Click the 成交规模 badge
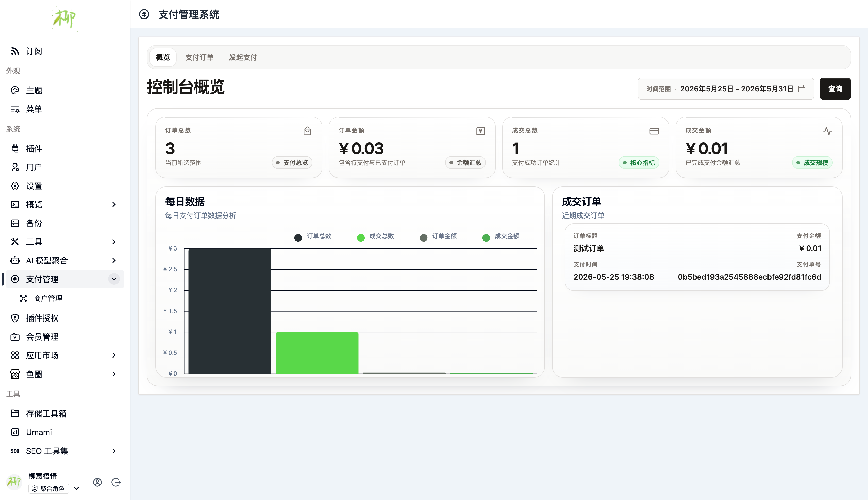This screenshot has height=500, width=868. click(x=812, y=163)
